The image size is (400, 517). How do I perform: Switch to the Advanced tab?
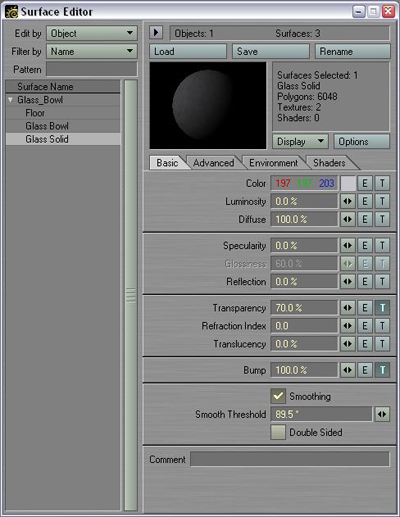pyautogui.click(x=213, y=163)
